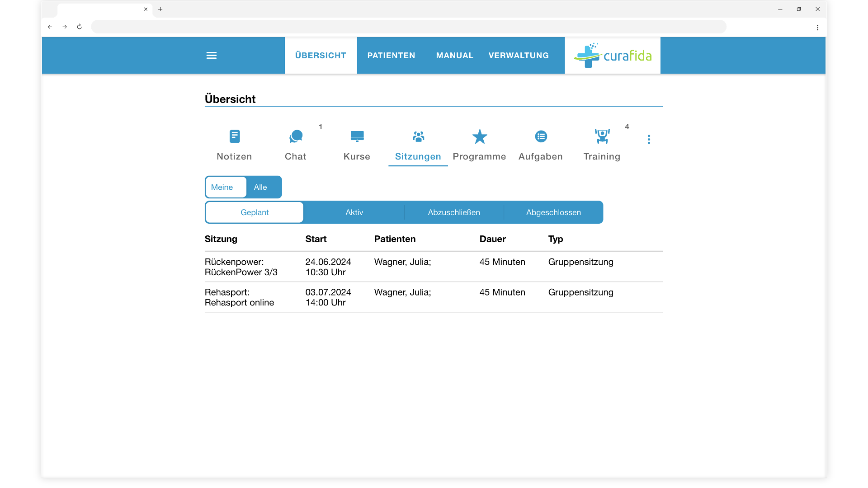Show Abgeschlossen sessions
Viewport: 868px width, 488px height.
(x=553, y=212)
